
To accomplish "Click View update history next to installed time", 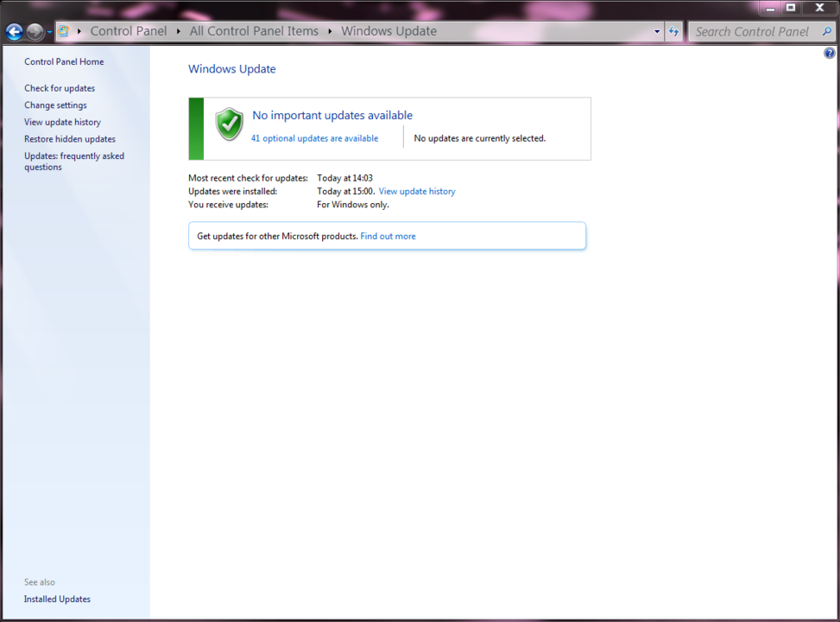I will pos(417,192).
